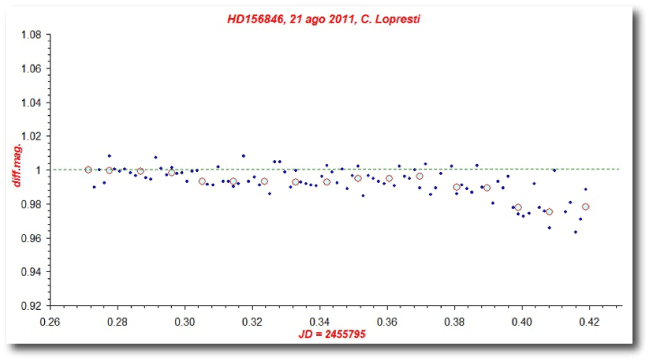Click the x-axis tick value '0.32'

point(252,322)
